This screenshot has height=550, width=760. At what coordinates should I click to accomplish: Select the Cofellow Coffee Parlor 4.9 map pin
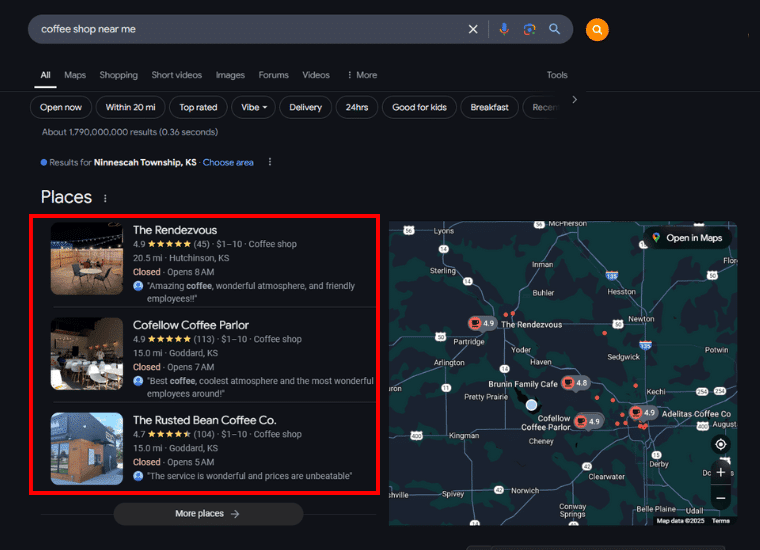[x=588, y=421]
